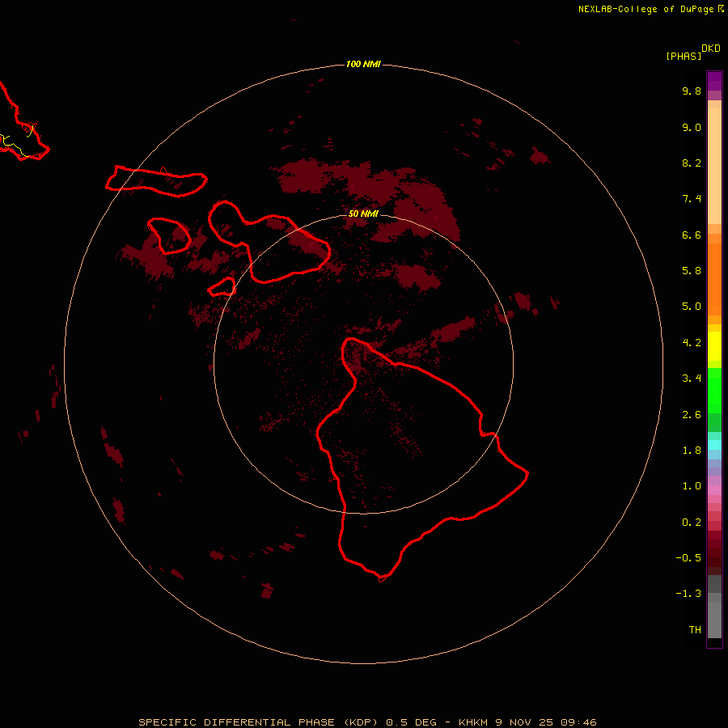Click the "6.6" scale value
Image resolution: width=728 pixels, height=728 pixels.
(x=692, y=235)
